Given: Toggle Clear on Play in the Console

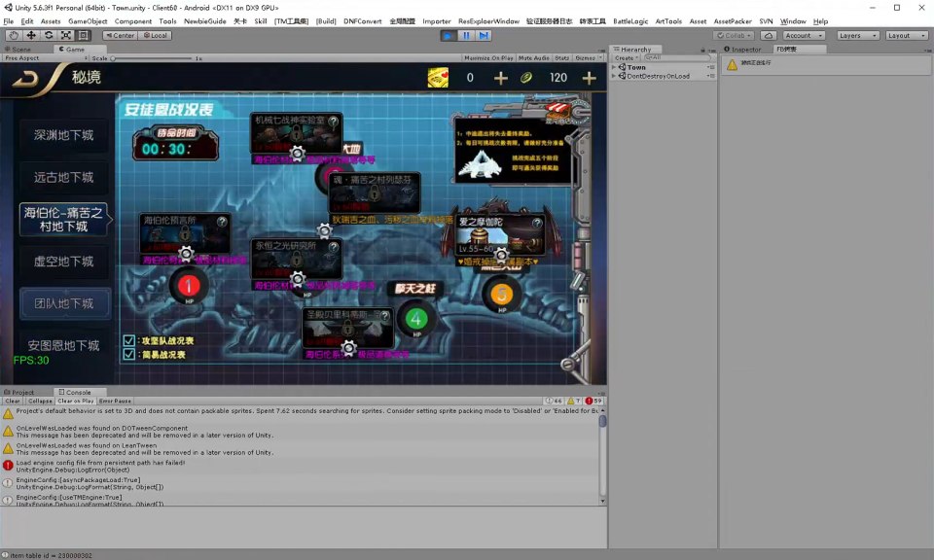Looking at the screenshot, I should point(75,401).
